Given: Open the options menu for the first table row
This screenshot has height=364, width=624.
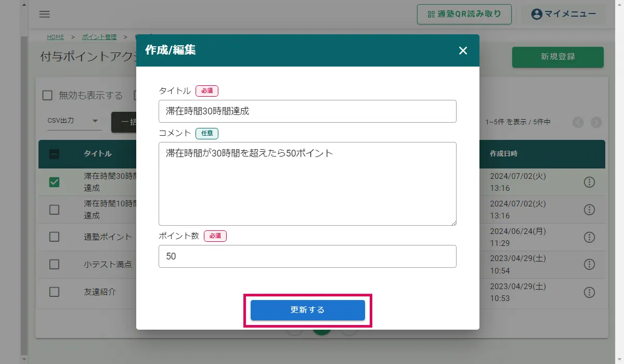Looking at the screenshot, I should pos(589,182).
